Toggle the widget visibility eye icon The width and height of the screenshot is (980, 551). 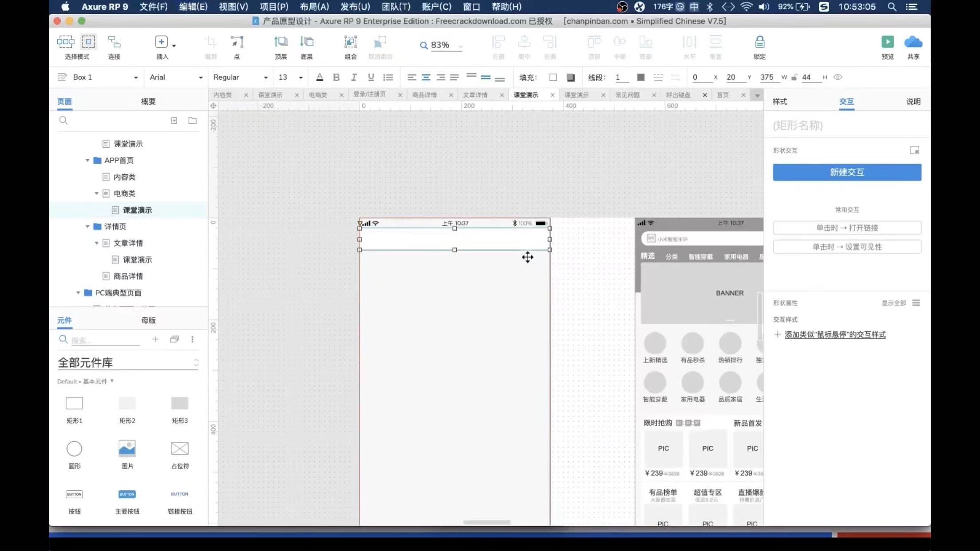tap(838, 77)
